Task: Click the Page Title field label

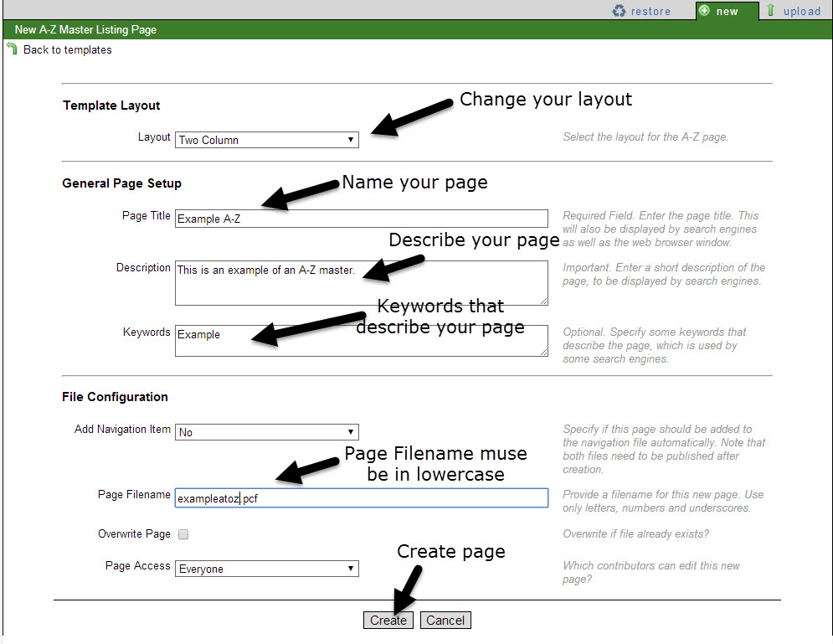Action: point(147,216)
